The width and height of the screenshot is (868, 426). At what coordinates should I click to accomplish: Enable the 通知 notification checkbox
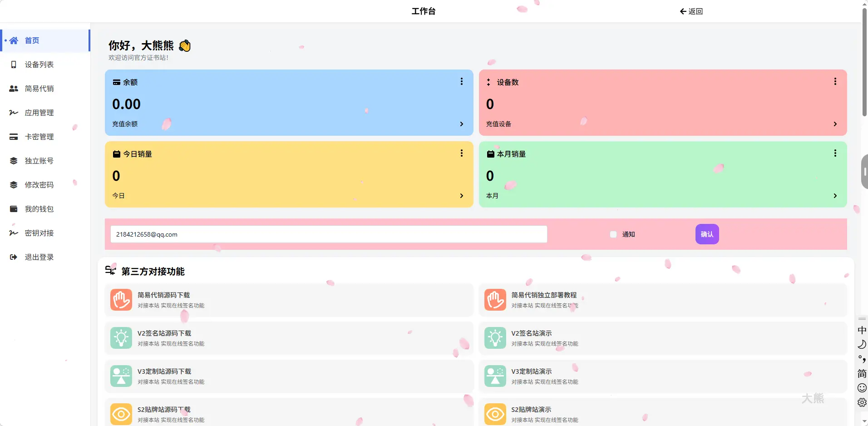coord(612,234)
